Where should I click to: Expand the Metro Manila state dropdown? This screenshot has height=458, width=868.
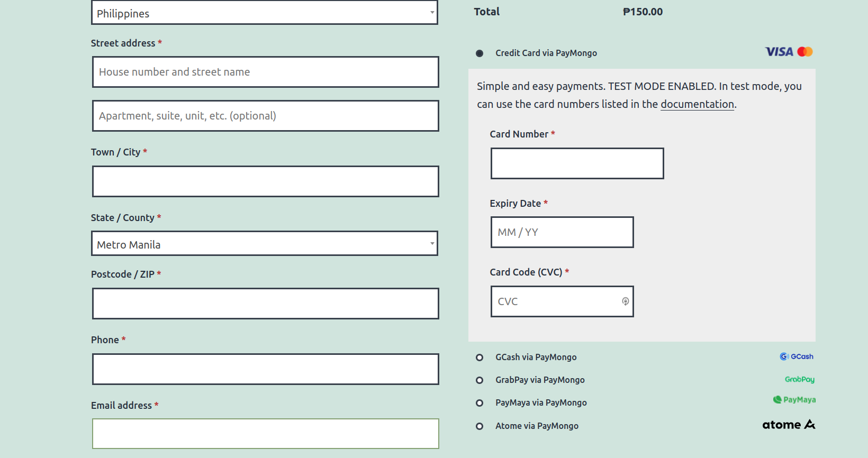[x=265, y=243]
